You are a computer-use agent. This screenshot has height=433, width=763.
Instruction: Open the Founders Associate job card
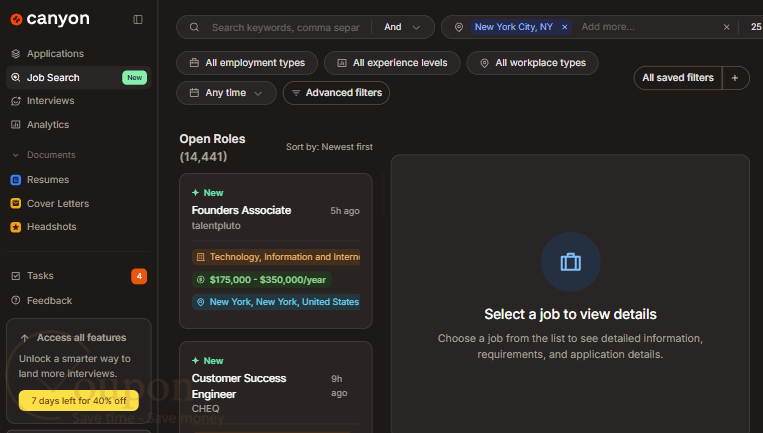(x=275, y=251)
